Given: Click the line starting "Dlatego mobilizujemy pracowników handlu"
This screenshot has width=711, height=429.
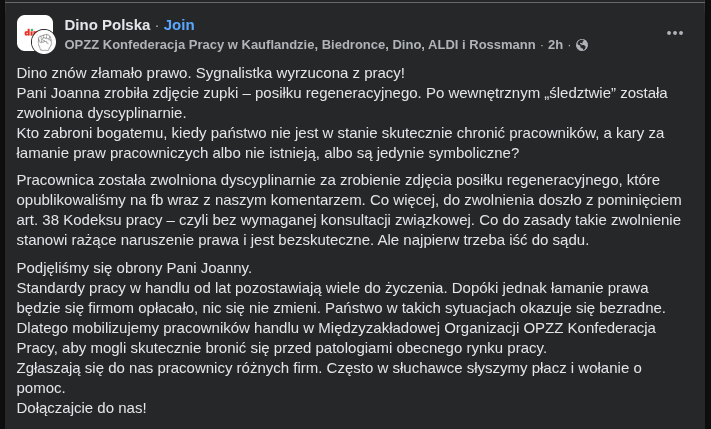Looking at the screenshot, I should point(336,328).
